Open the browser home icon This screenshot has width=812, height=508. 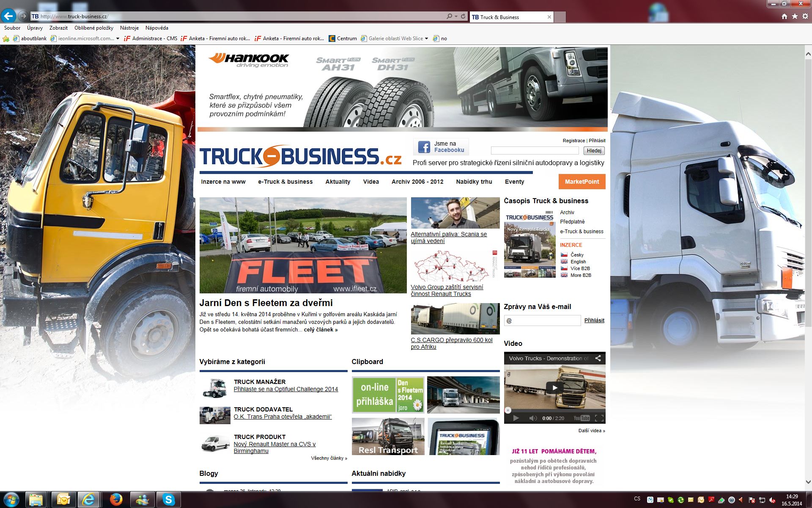pyautogui.click(x=784, y=17)
